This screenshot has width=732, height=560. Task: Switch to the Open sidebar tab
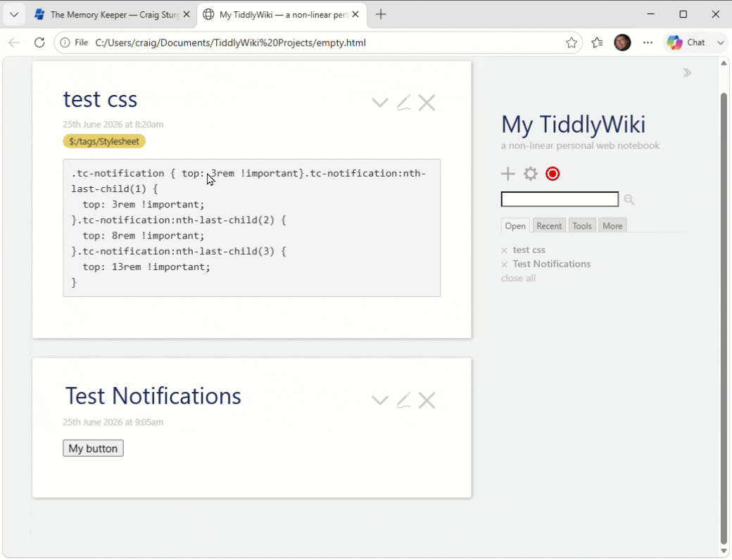pos(515,226)
